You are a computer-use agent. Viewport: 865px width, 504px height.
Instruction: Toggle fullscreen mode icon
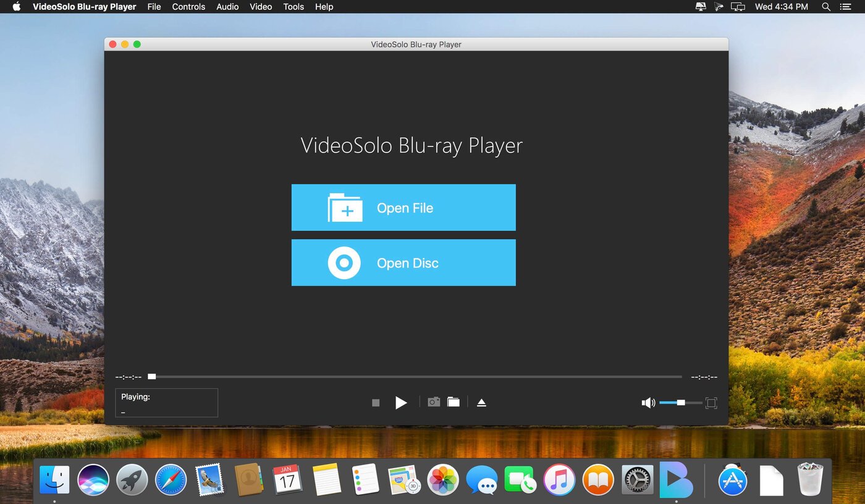click(x=711, y=403)
